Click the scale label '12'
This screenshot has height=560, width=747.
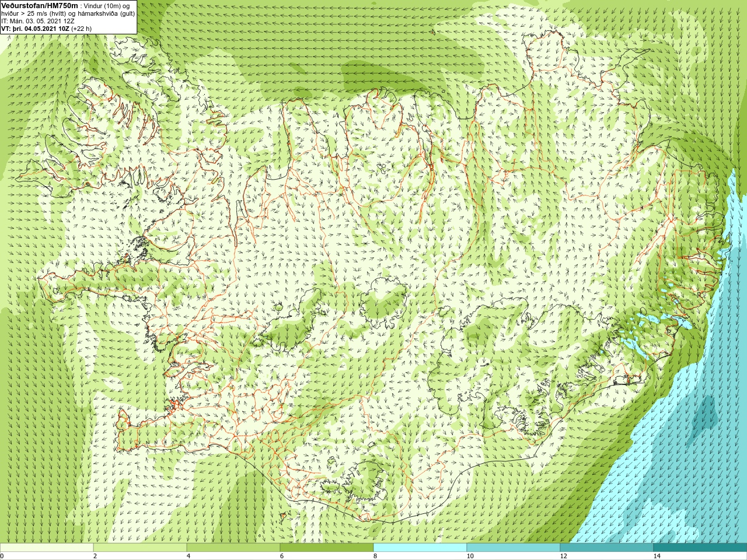563,556
